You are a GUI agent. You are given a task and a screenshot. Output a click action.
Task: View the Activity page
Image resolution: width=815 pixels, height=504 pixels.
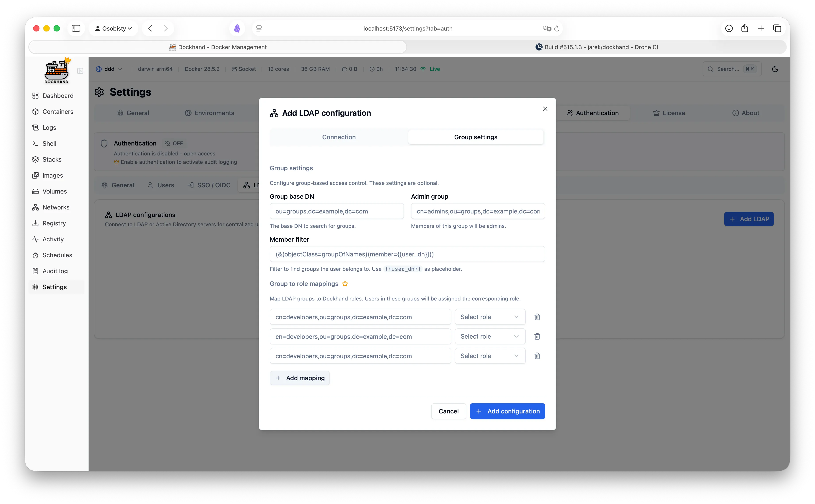point(53,239)
